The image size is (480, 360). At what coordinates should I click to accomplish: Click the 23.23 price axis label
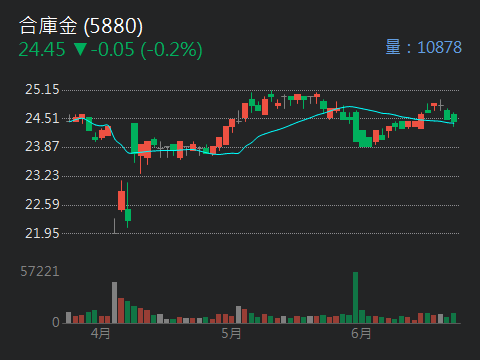42,176
